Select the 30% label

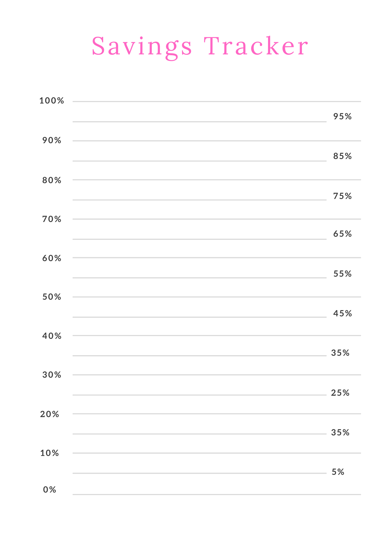[x=52, y=375]
